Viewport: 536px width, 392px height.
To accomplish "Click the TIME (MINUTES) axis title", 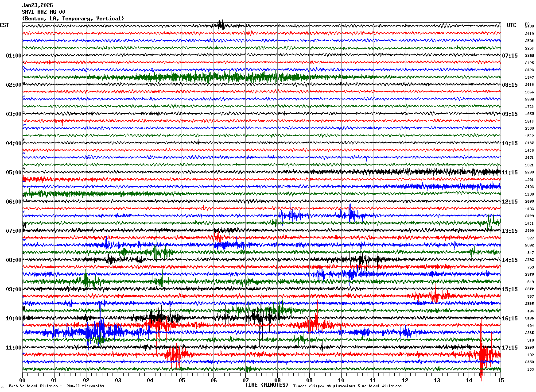I will [x=267, y=385].
